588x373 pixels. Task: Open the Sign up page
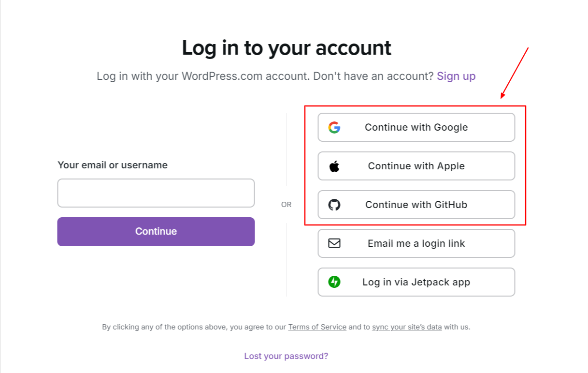[x=456, y=76]
